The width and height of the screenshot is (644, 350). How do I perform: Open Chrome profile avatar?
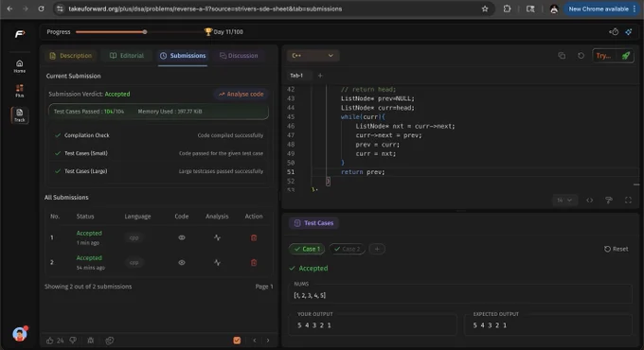[554, 9]
